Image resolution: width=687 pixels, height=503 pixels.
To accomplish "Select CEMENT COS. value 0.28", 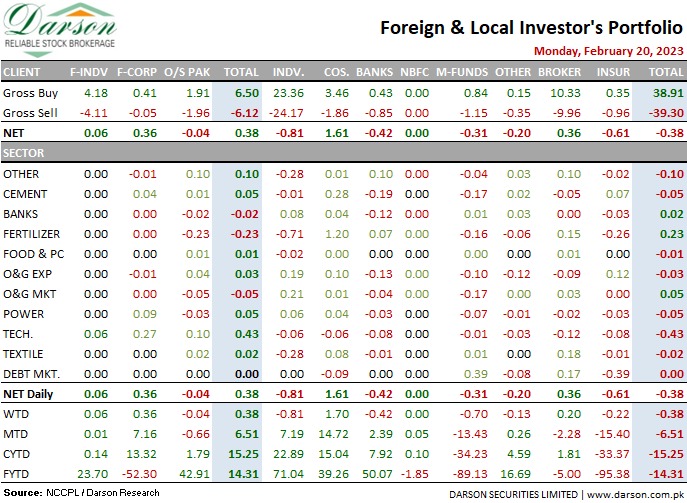I will click(x=337, y=194).
